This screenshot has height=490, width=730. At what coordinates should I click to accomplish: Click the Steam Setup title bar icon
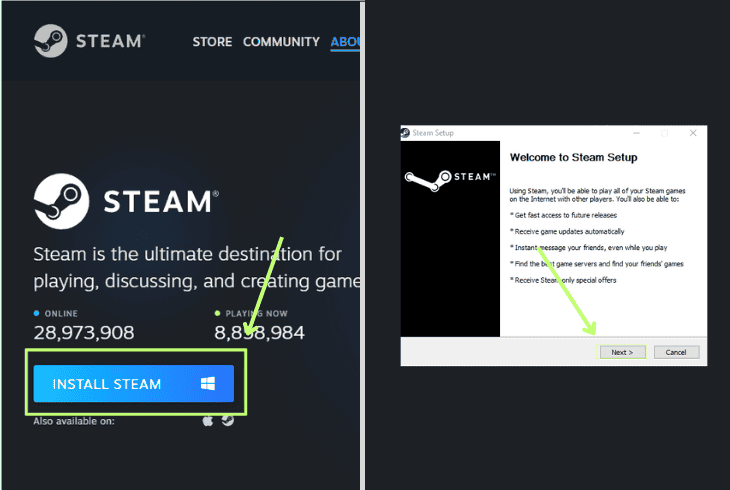405,133
